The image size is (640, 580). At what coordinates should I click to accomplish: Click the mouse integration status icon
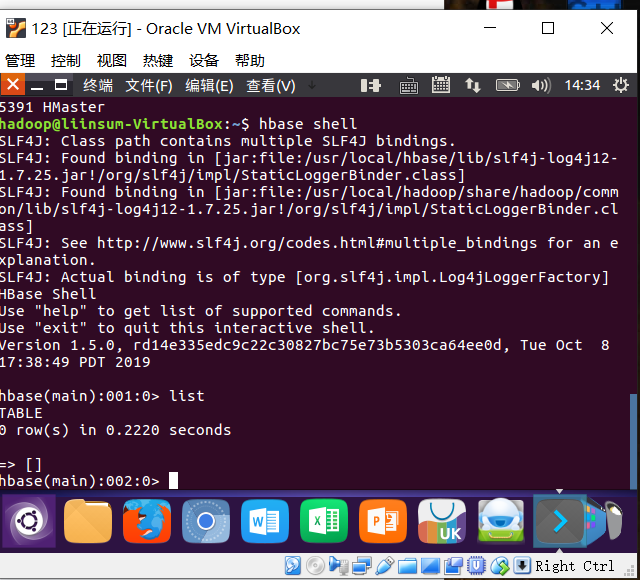click(500, 566)
